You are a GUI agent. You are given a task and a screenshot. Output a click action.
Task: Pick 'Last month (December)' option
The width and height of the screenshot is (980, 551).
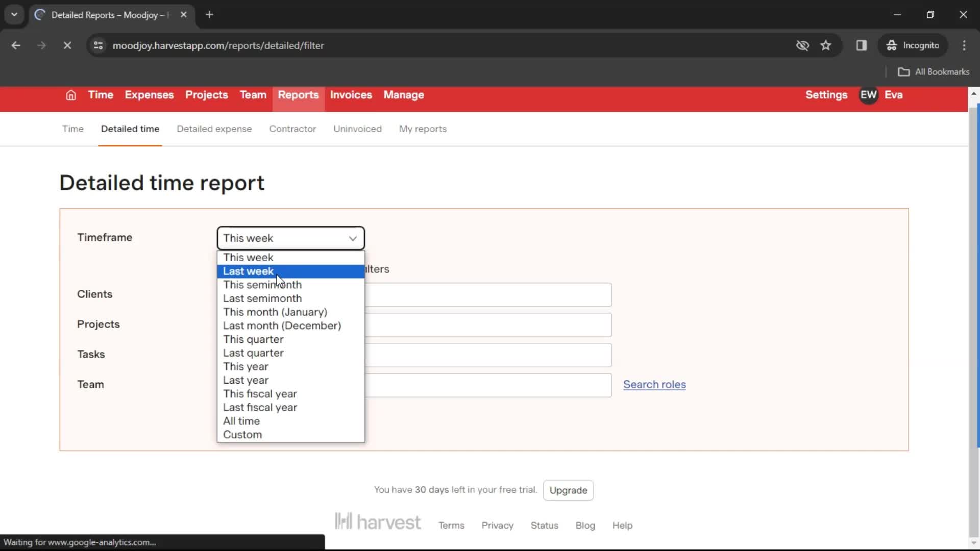click(290, 325)
